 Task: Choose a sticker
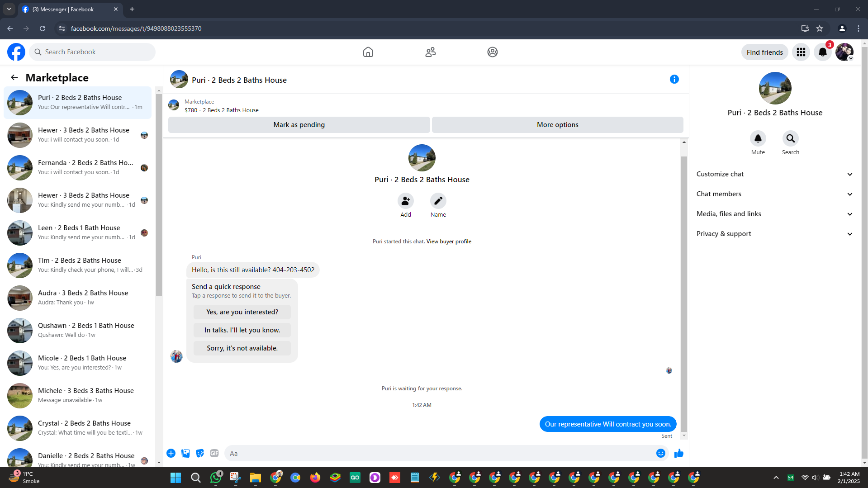coord(200,453)
